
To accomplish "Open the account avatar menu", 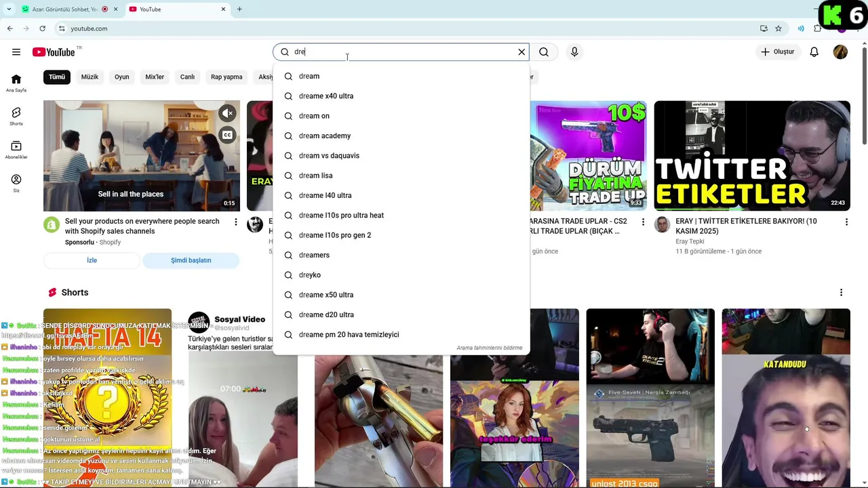I will pyautogui.click(x=840, y=52).
